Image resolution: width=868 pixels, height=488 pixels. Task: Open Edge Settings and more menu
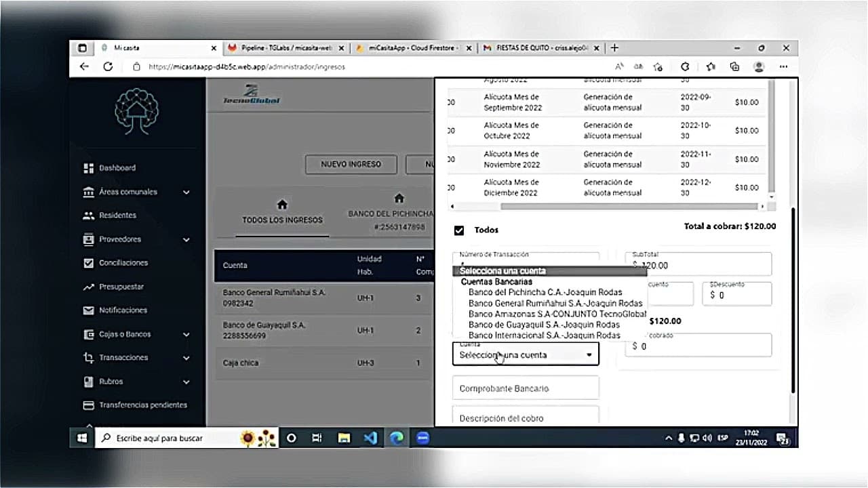pyautogui.click(x=784, y=66)
